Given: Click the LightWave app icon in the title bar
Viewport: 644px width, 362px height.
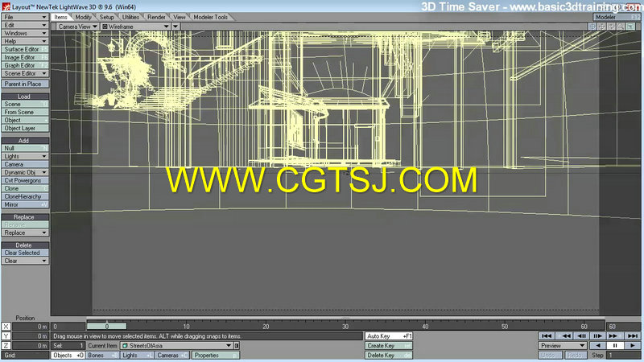Looking at the screenshot, I should (x=6, y=6).
